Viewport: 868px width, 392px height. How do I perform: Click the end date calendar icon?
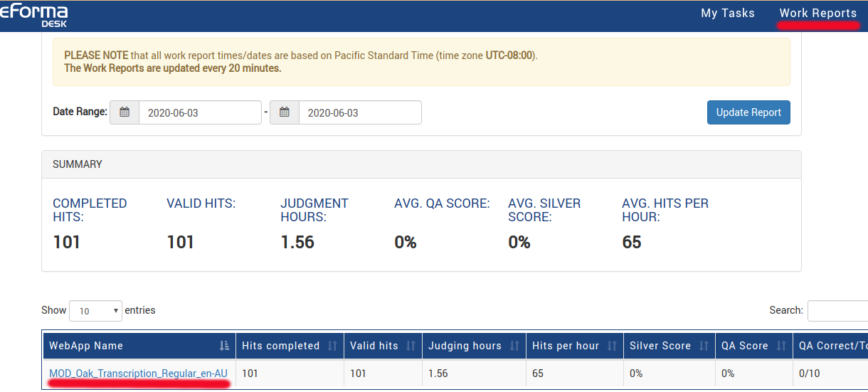pyautogui.click(x=285, y=112)
